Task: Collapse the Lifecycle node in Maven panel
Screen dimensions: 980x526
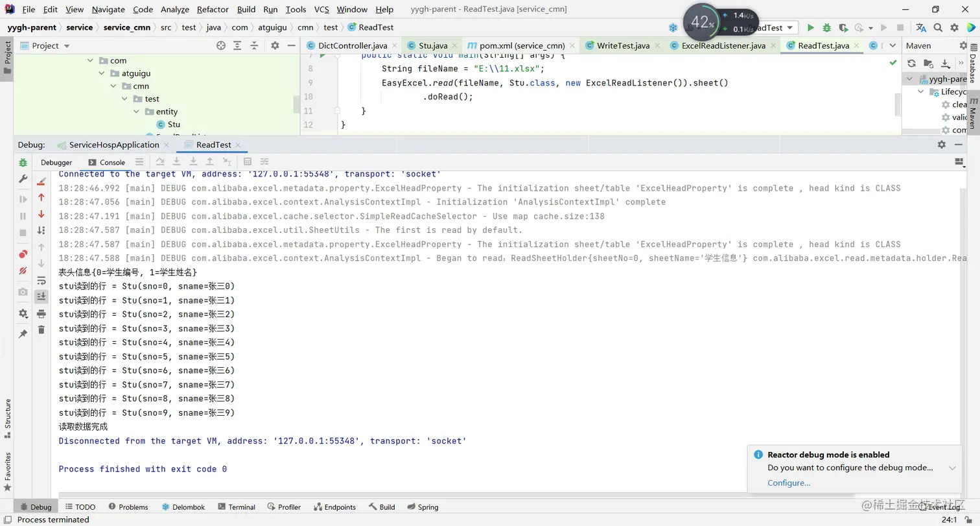Action: (x=922, y=92)
